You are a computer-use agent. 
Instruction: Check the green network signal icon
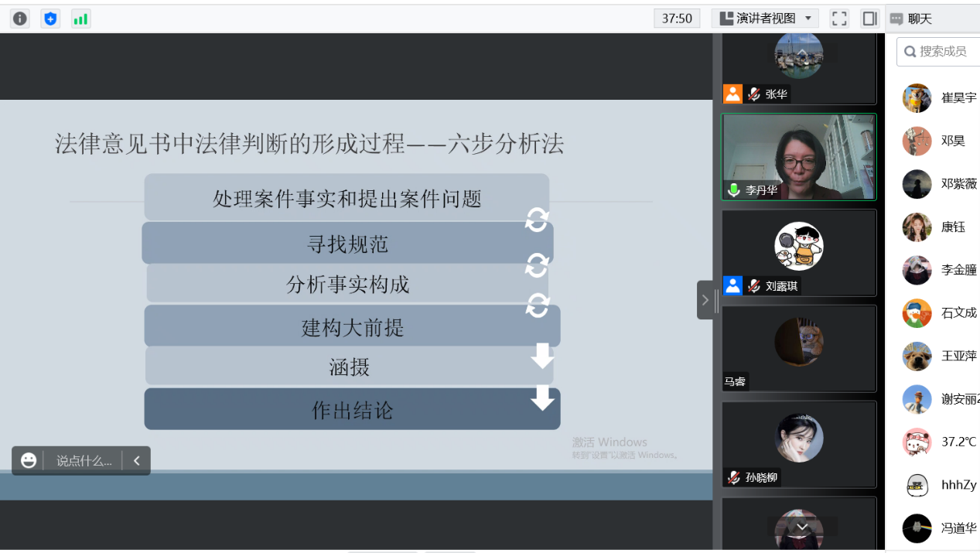[80, 19]
